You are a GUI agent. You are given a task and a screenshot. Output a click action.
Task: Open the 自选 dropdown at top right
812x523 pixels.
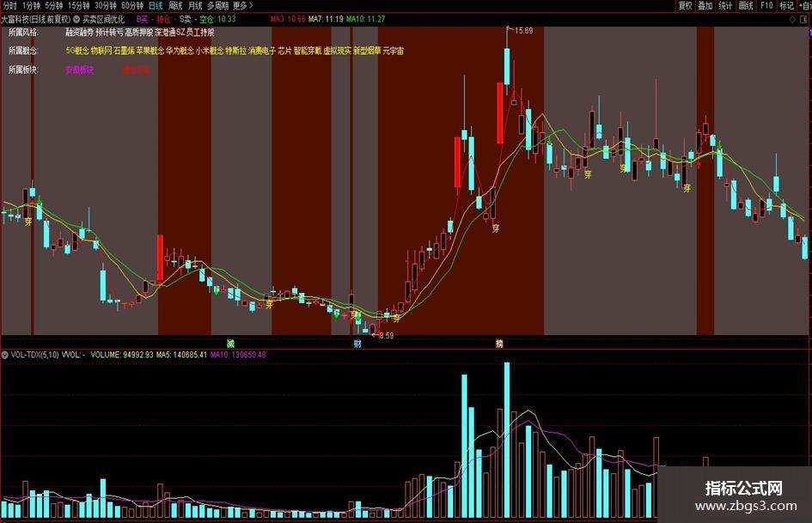pyautogui.click(x=805, y=6)
